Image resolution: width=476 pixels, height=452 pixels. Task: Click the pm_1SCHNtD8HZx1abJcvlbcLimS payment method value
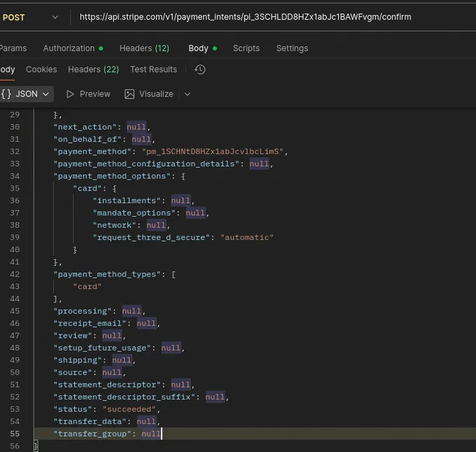coord(213,151)
